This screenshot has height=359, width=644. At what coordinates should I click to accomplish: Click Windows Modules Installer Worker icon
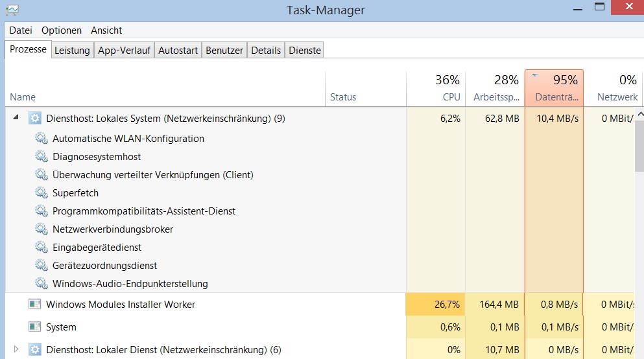tap(34, 304)
